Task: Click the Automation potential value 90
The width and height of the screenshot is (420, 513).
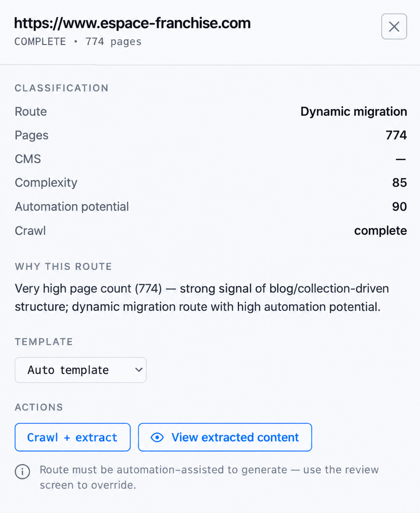Action: click(x=400, y=207)
